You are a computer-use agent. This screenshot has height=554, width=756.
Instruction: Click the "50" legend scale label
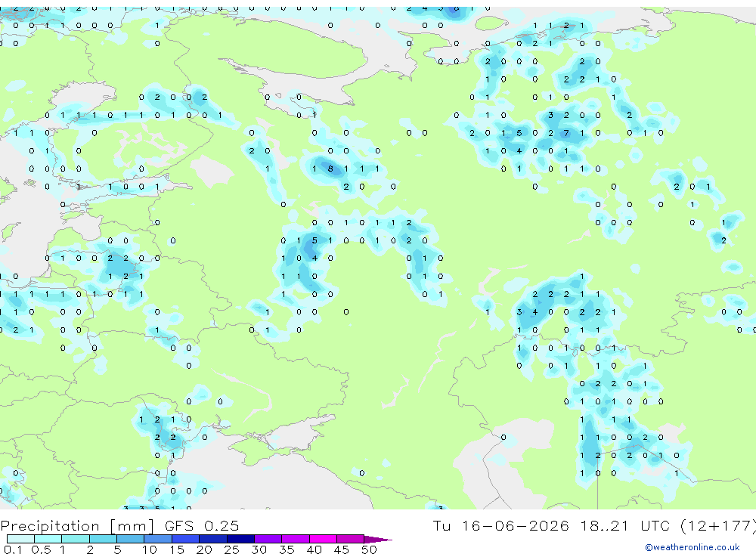point(369,549)
